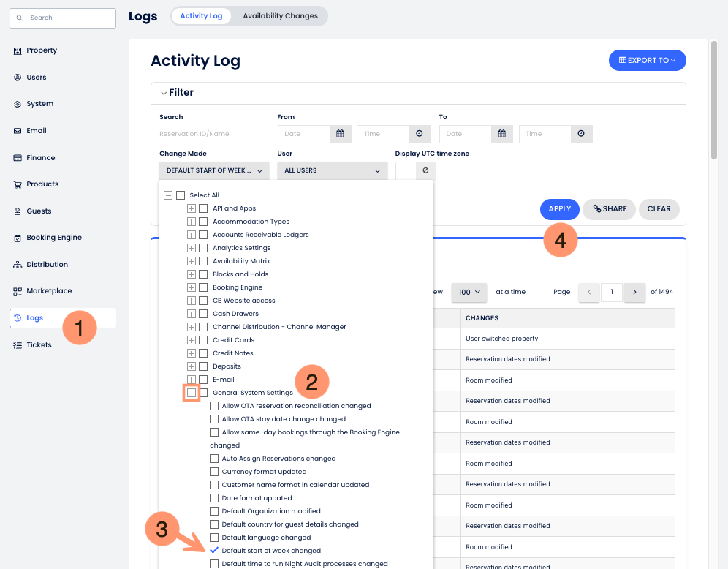Switch to Availability Changes tab
Screen dimensions: 728x569
click(x=280, y=16)
